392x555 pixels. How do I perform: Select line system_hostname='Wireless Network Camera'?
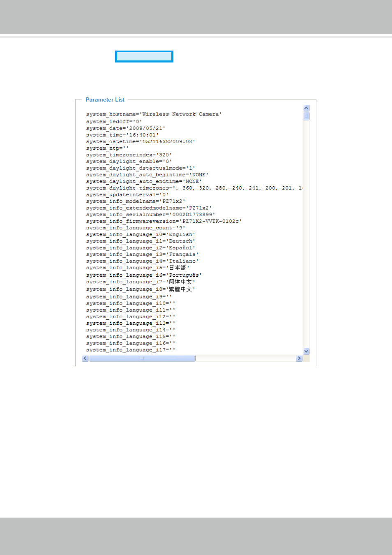(x=154, y=114)
